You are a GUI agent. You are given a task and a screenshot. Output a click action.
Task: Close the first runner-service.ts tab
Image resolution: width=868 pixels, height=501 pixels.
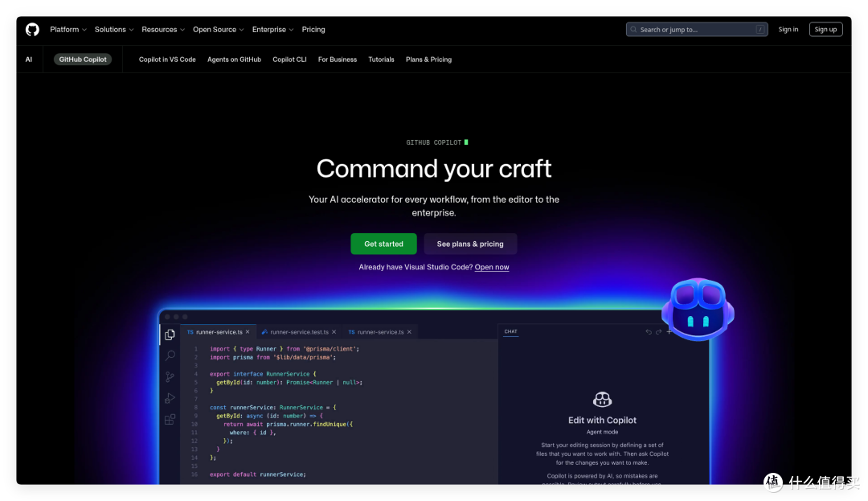tap(248, 331)
